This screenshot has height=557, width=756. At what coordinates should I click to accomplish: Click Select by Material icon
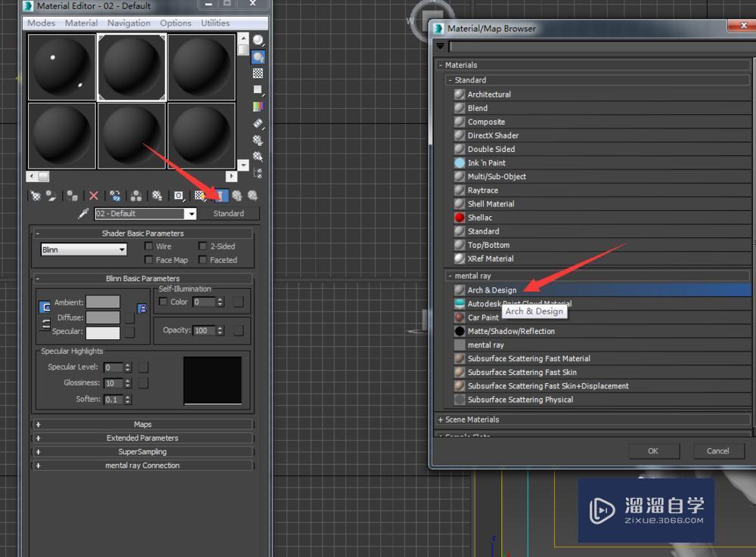(x=259, y=156)
